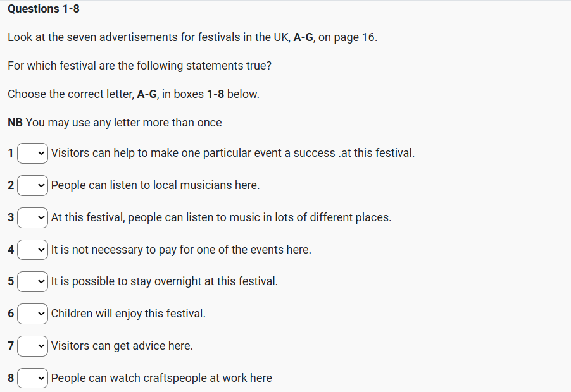Click the 'Choose the correct letter' instruction
The image size is (571, 392).
click(x=134, y=94)
